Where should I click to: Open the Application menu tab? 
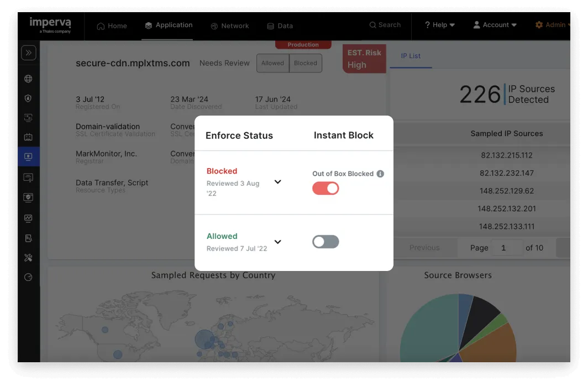[169, 25]
